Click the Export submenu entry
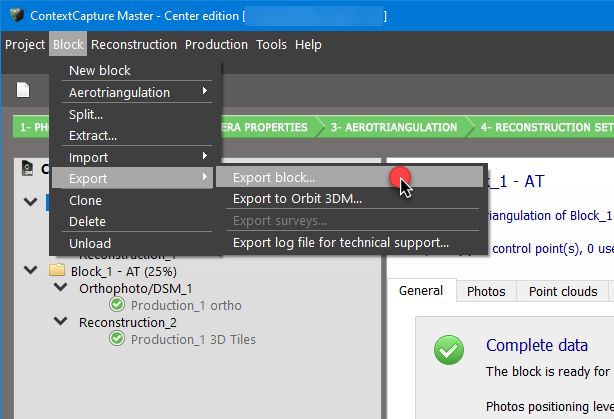The width and height of the screenshot is (614, 419). click(x=133, y=178)
